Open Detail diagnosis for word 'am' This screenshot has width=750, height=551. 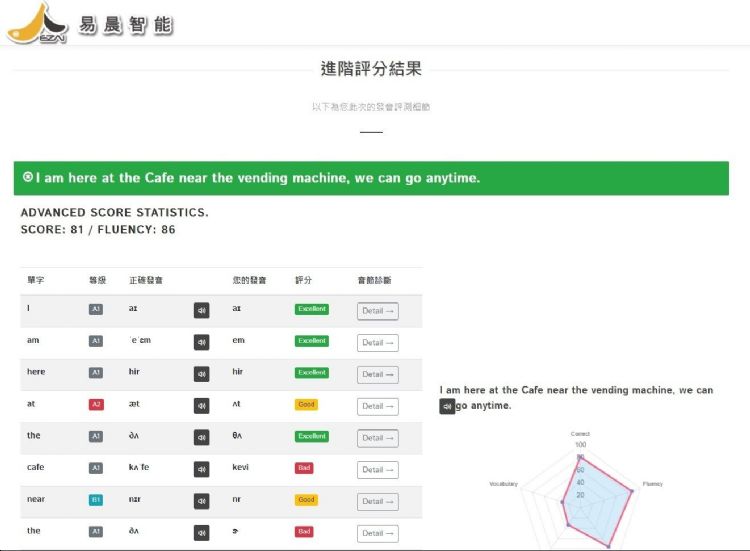(x=377, y=343)
